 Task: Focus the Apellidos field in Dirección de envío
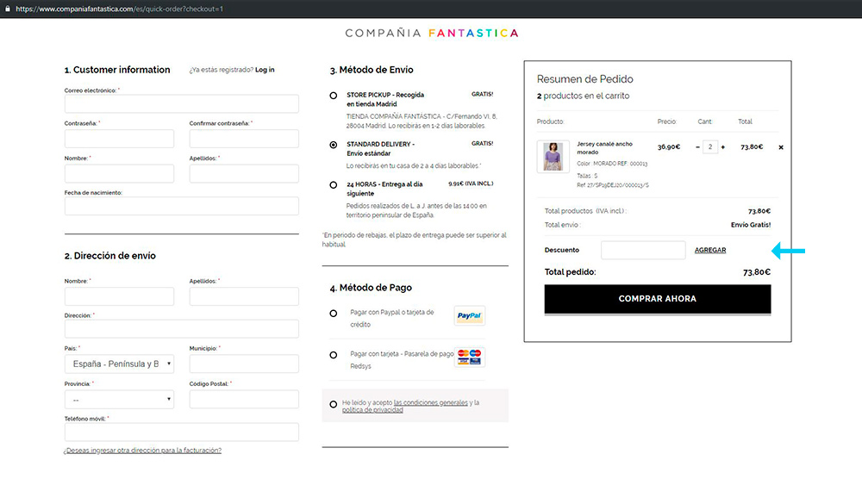pyautogui.click(x=244, y=296)
